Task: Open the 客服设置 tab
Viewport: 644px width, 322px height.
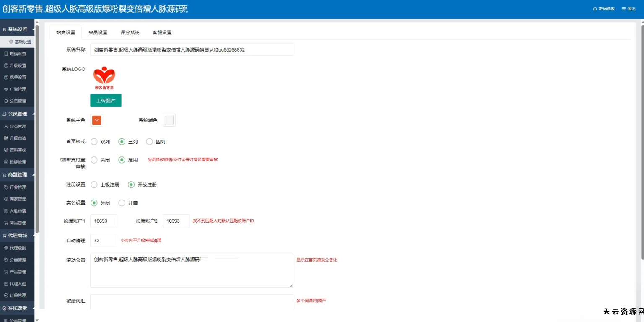Action: point(162,32)
